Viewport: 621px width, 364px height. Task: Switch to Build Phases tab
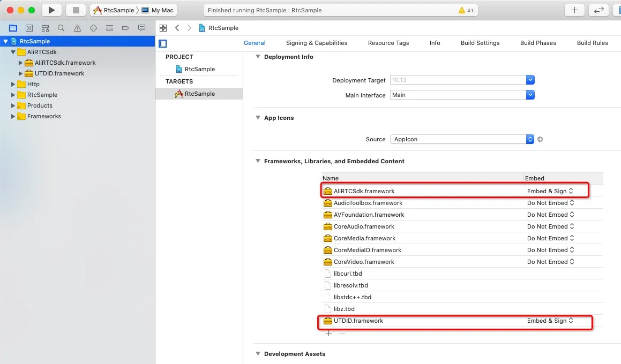pos(538,43)
